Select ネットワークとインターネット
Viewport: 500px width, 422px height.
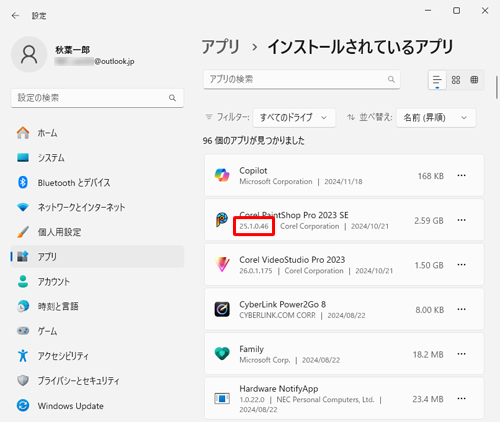(97, 207)
